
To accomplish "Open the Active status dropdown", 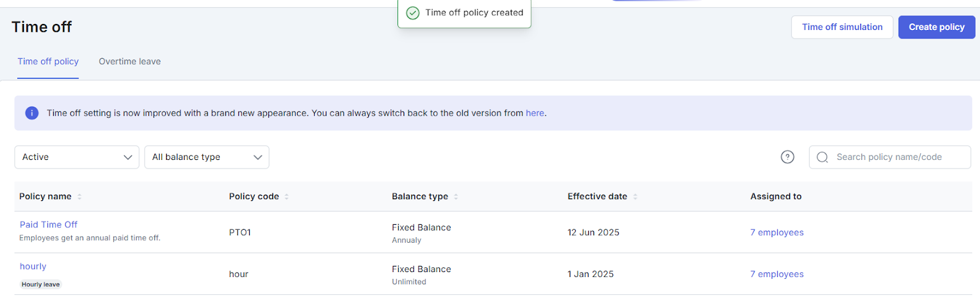I will (77, 157).
